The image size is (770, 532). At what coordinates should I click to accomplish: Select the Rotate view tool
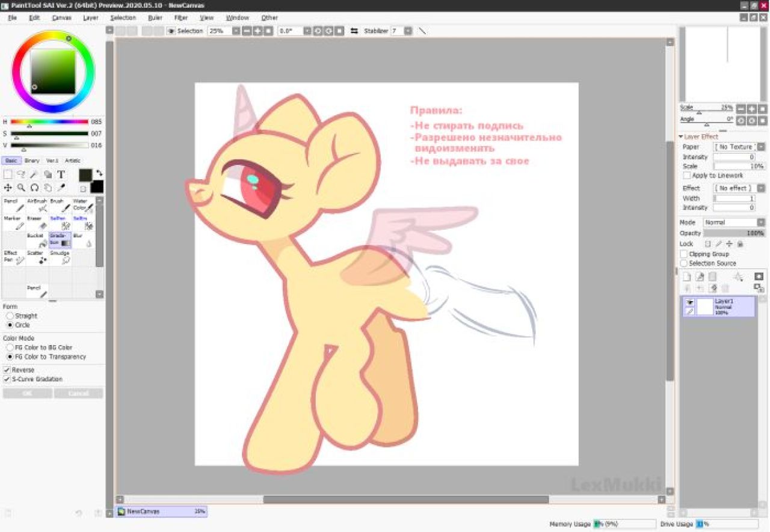click(x=34, y=188)
